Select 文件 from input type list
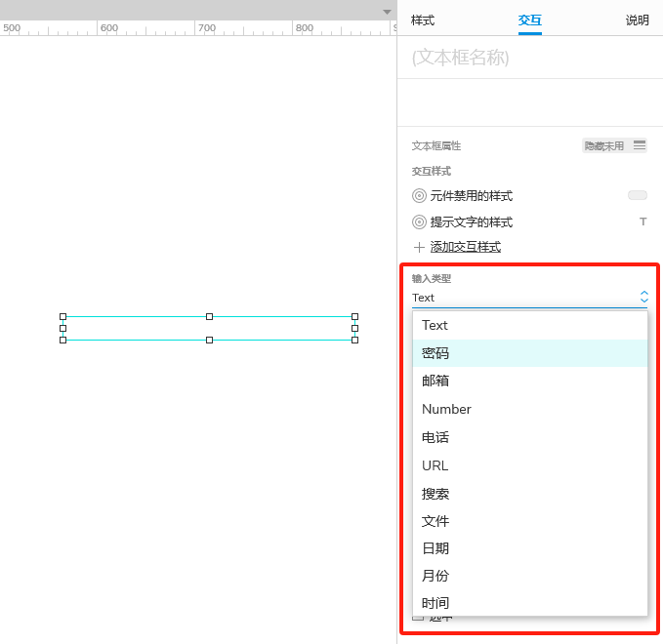The width and height of the screenshot is (663, 644). [530, 521]
